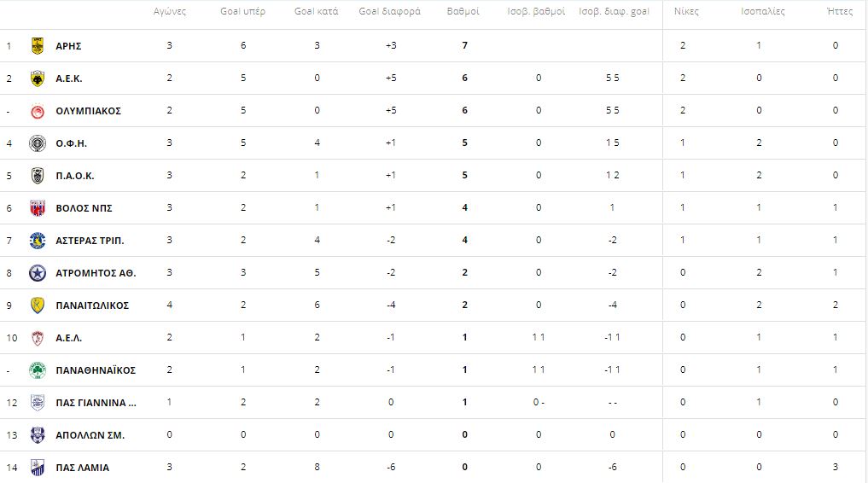
Task: Open the ΠΑΣ ΛΑΜΙΑ team name link
Action: click(82, 468)
